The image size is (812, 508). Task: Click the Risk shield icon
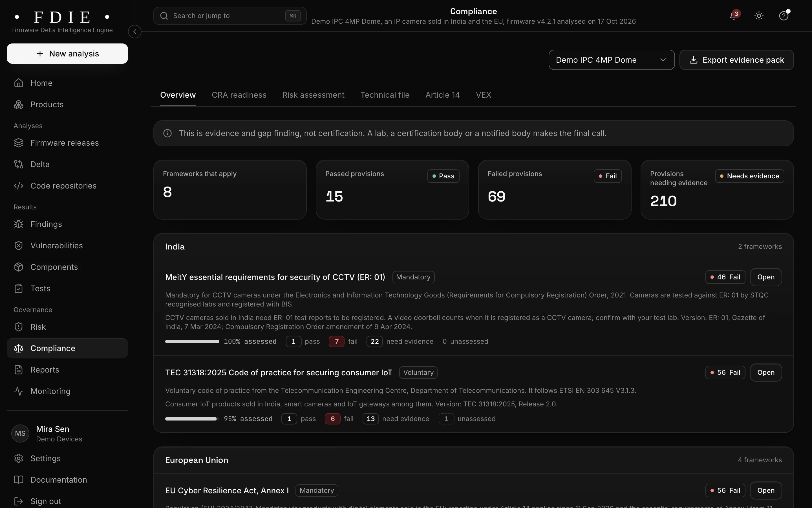pos(19,327)
